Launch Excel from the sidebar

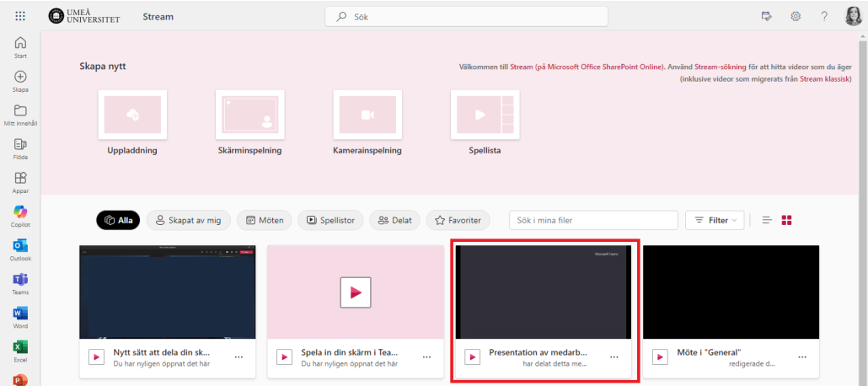[20, 351]
